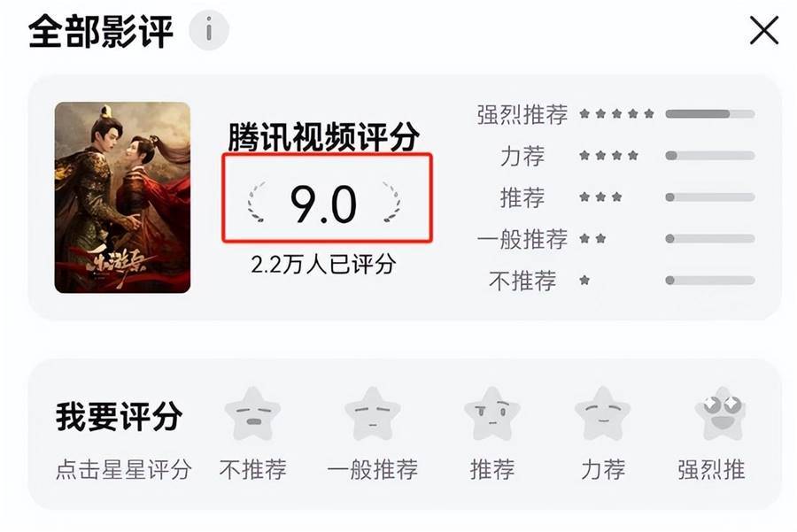Choose the 推荐 raised-eyebrow star
The image size is (797, 532).
[492, 413]
